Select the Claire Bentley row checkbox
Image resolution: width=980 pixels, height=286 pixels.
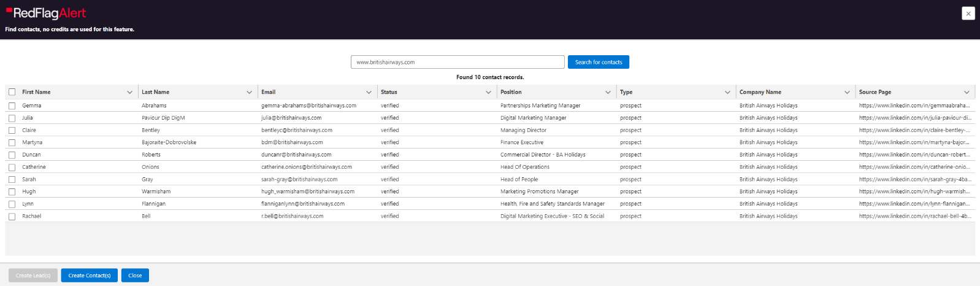[12, 130]
